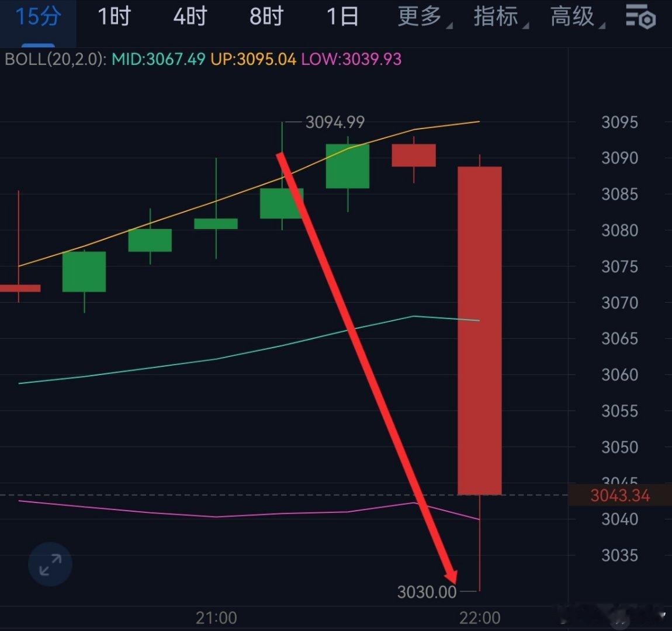Click the LOW:3039.93 value

click(x=351, y=59)
